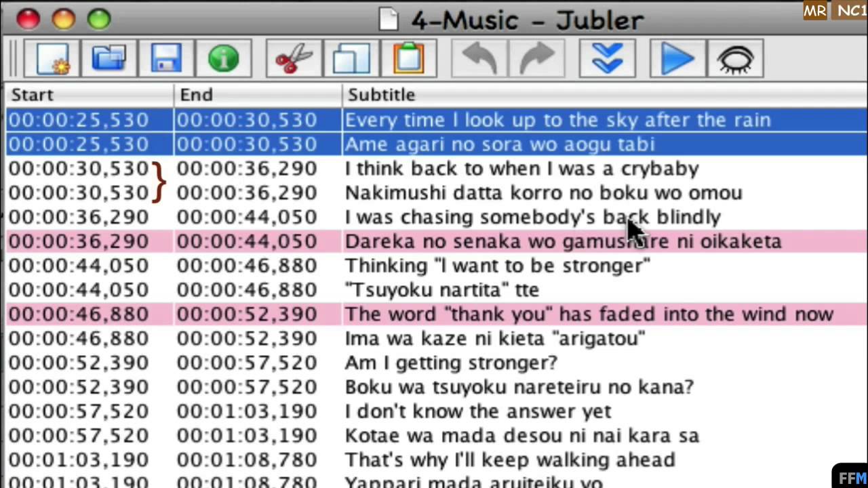868x488 pixels.
Task: Select row '"Tsuyoku nartita" tte'
Action: point(436,290)
